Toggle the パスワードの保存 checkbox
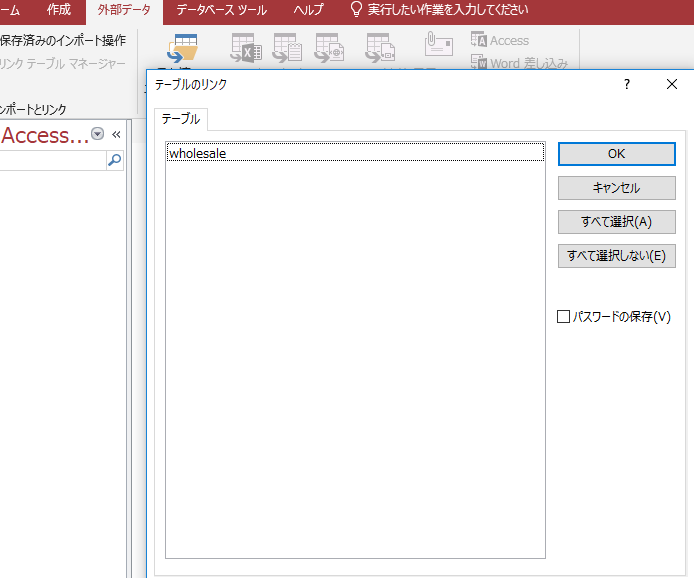This screenshot has height=578, width=694. point(564,317)
